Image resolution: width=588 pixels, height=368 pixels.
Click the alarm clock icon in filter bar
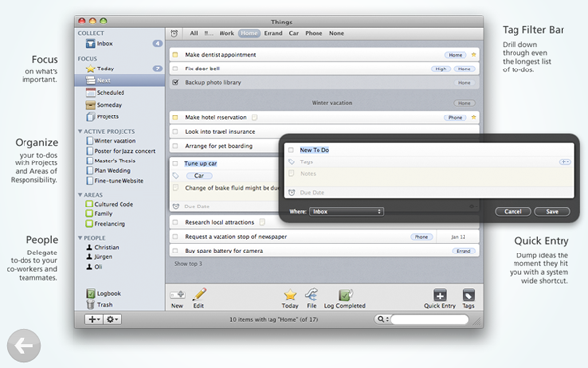tap(174, 33)
